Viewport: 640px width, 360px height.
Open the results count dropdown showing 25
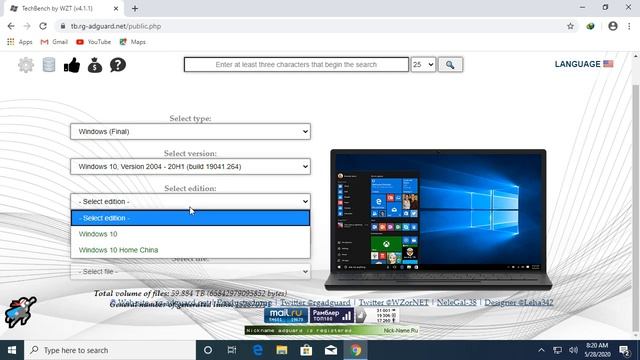coord(423,64)
